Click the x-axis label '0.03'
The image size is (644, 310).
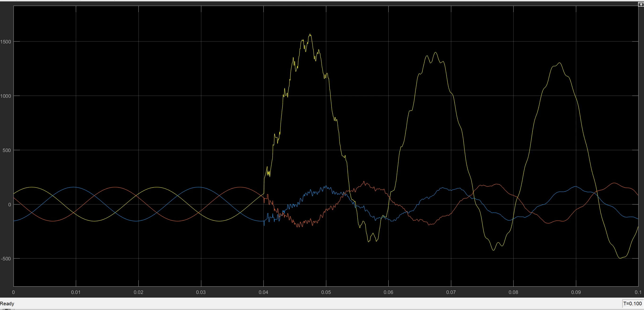point(201,292)
